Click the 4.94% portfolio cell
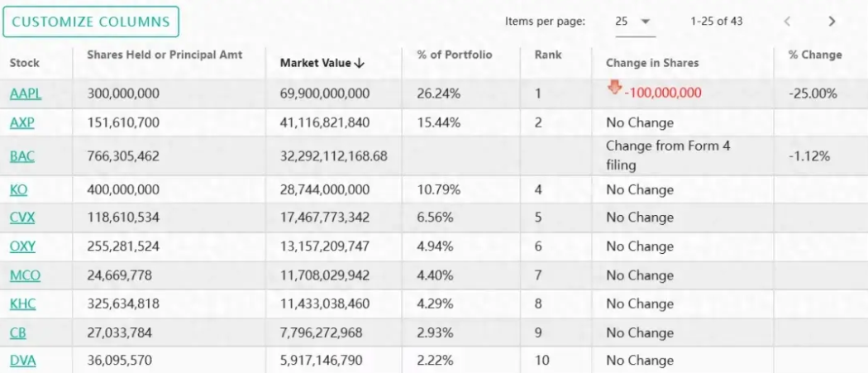This screenshot has width=868, height=373. [x=435, y=246]
